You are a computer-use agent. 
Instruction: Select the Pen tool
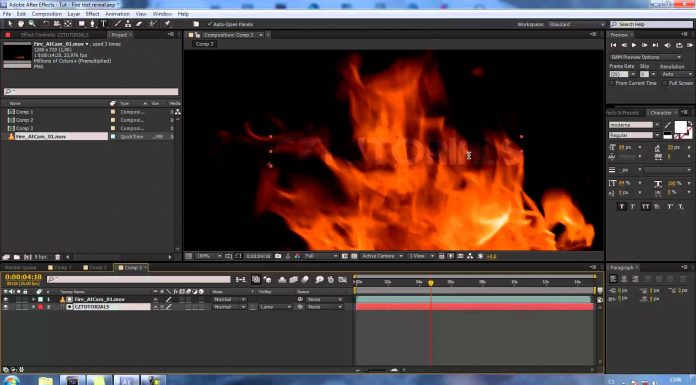[92, 24]
